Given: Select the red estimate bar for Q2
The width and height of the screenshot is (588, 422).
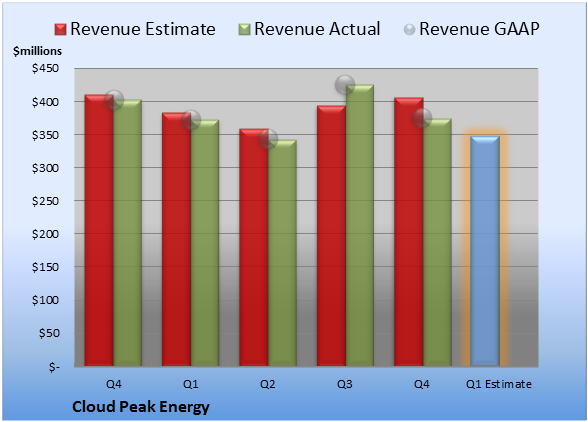Looking at the screenshot, I should point(254,247).
